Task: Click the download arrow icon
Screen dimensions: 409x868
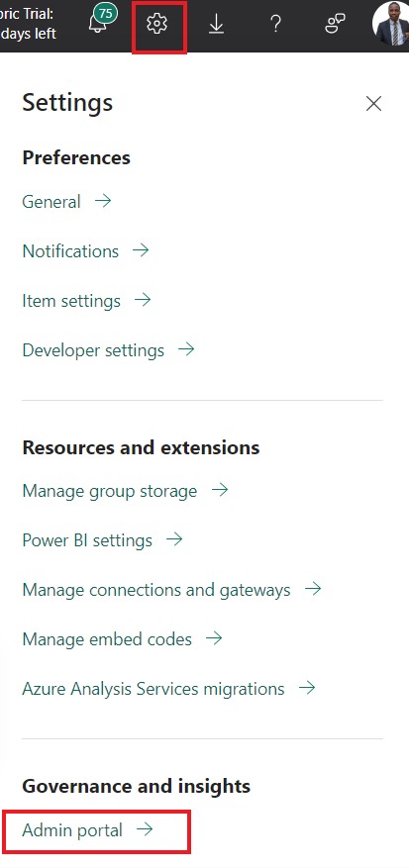Action: pyautogui.click(x=216, y=24)
